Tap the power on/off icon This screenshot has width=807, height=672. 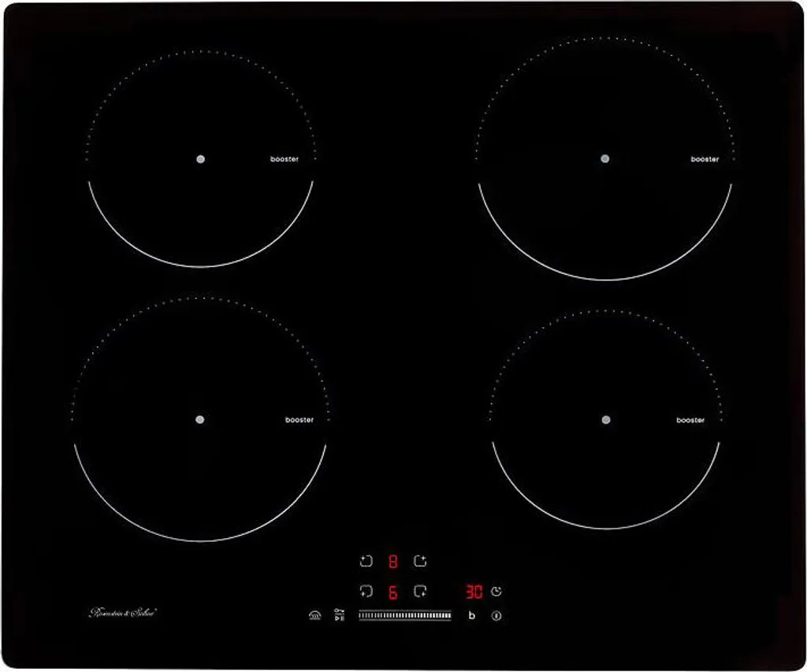(496, 615)
